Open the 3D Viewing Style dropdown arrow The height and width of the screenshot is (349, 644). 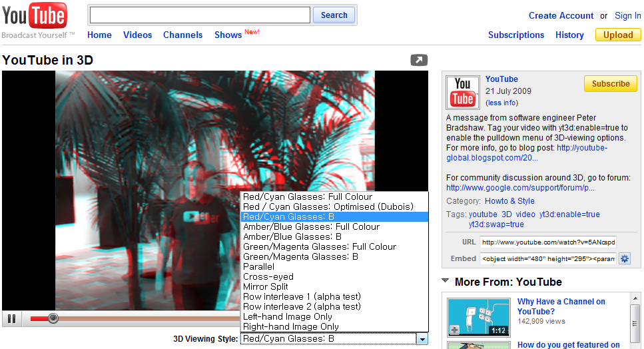pyautogui.click(x=422, y=339)
